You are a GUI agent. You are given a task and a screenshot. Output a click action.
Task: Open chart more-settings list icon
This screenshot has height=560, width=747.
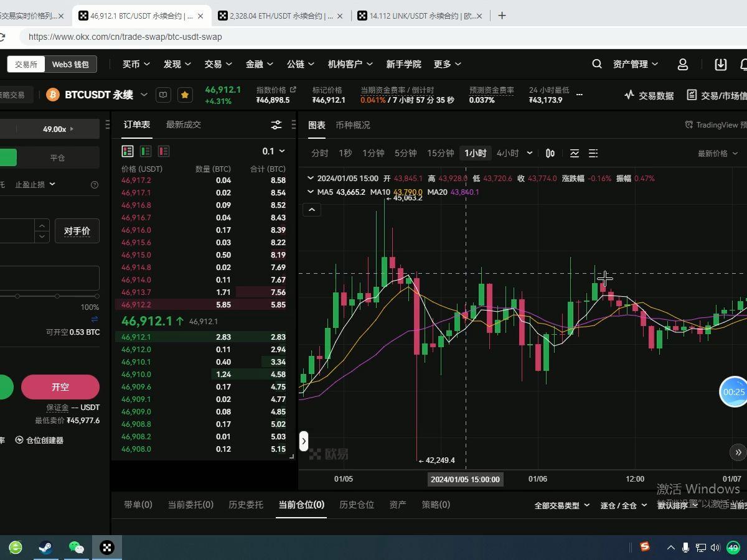tap(593, 153)
